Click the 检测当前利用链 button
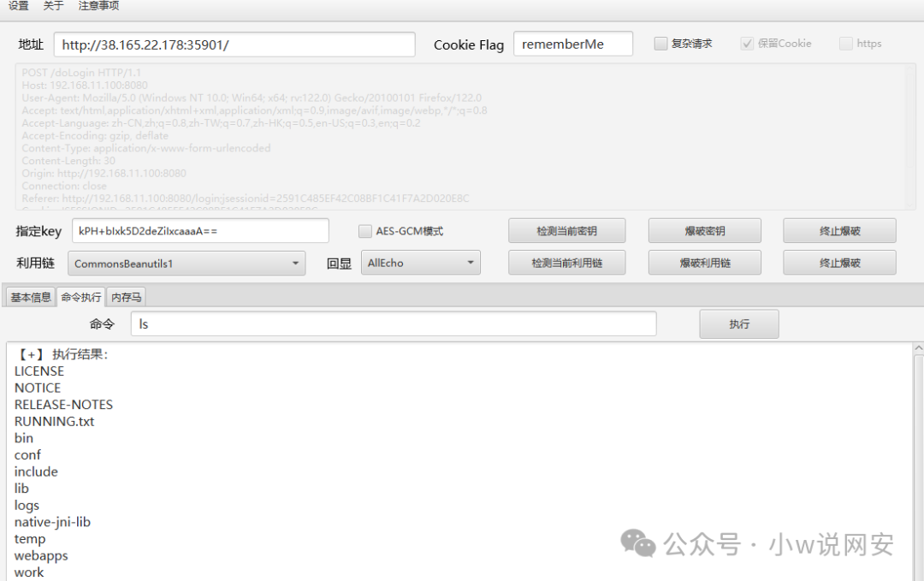The width and height of the screenshot is (924, 581). click(567, 263)
